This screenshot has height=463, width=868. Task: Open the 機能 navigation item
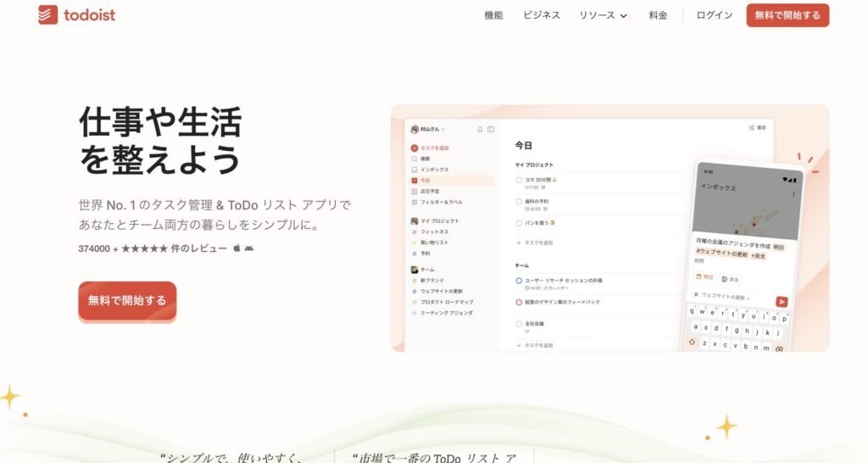(493, 15)
